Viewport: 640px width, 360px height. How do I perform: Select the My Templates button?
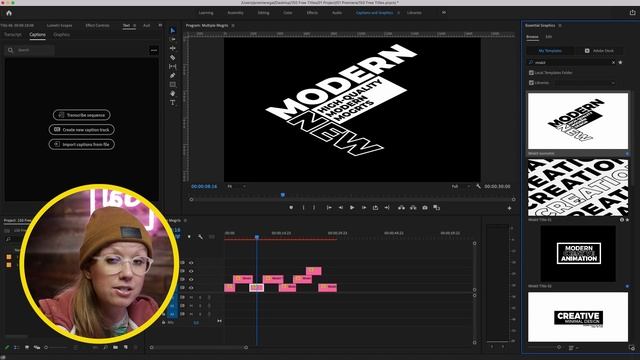click(550, 51)
